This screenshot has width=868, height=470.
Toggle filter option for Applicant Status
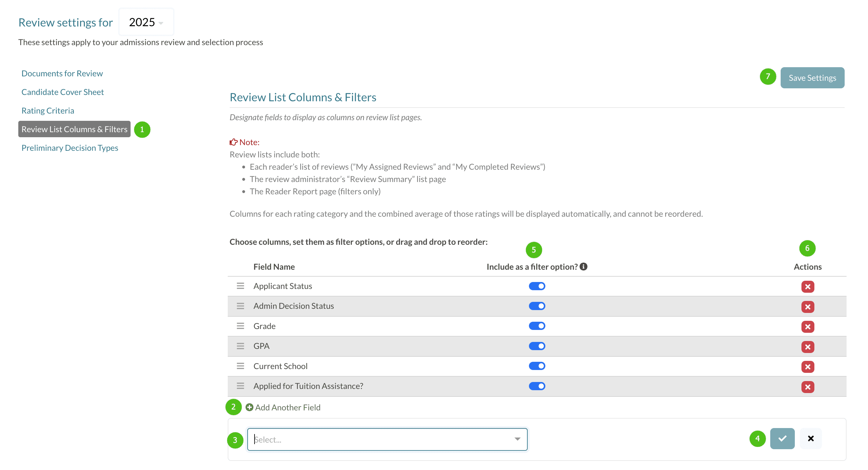tap(537, 286)
